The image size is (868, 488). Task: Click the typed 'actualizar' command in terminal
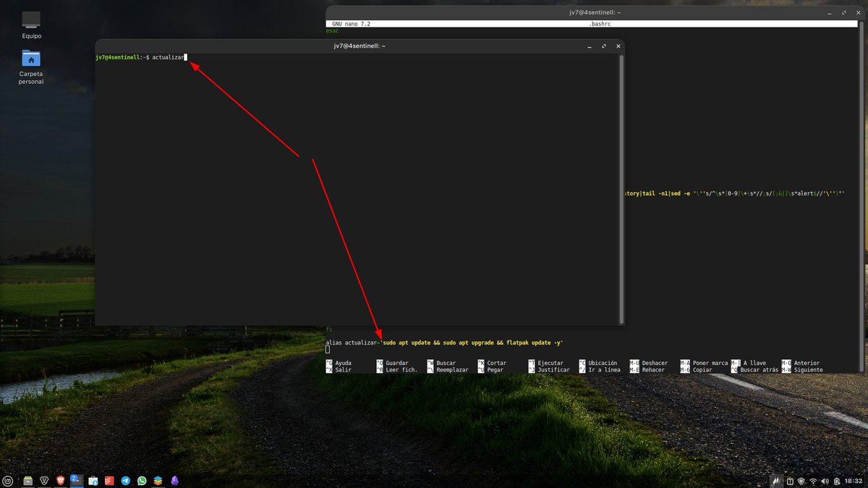point(169,57)
